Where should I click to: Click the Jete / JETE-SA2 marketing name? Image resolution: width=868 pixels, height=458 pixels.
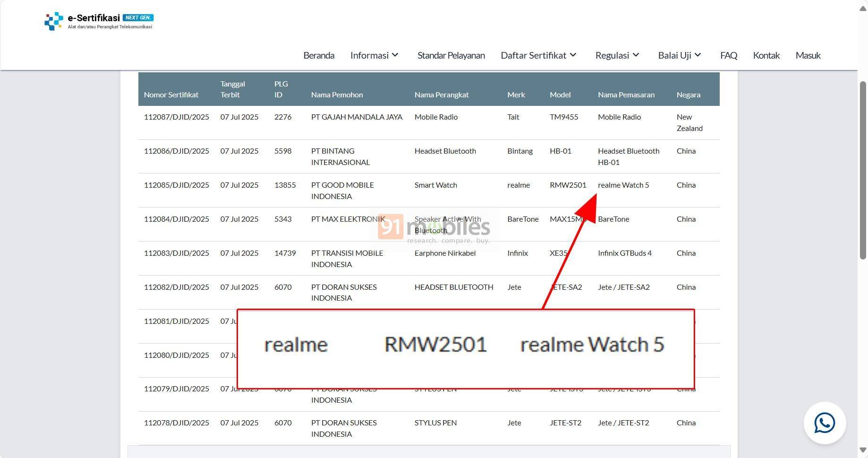tap(624, 287)
